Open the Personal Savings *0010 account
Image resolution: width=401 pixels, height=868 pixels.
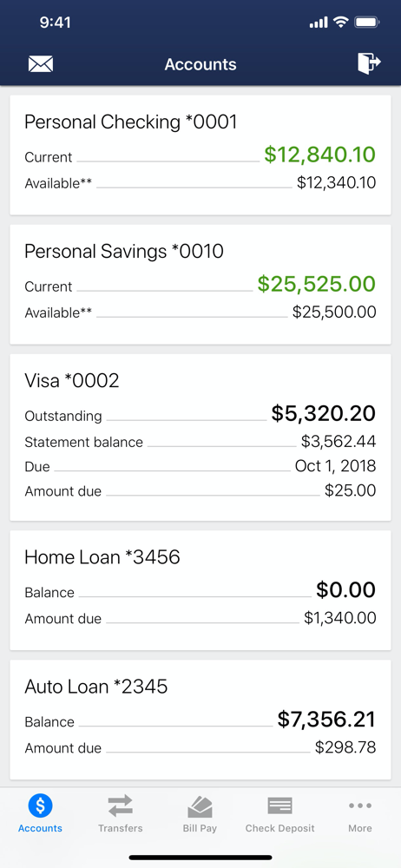(x=200, y=285)
